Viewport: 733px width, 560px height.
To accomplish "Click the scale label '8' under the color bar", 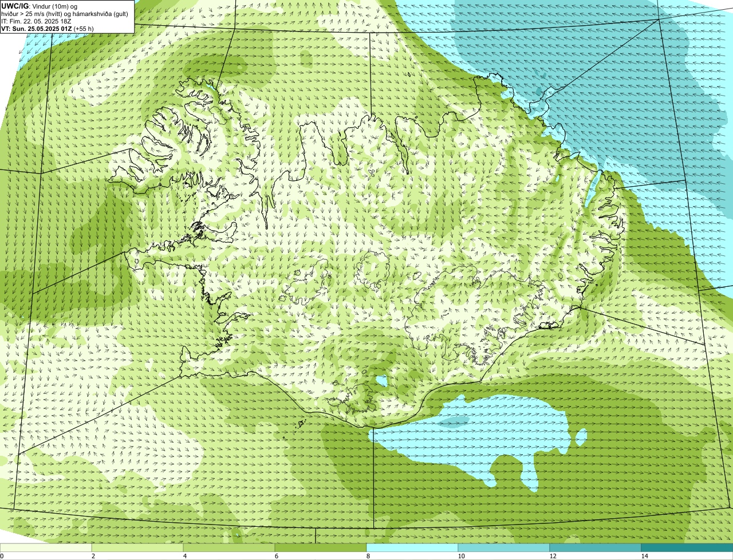I will [x=368, y=556].
